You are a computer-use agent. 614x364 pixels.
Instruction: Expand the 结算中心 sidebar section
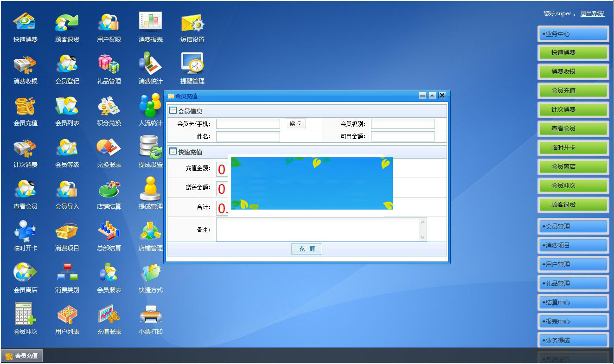coord(573,302)
